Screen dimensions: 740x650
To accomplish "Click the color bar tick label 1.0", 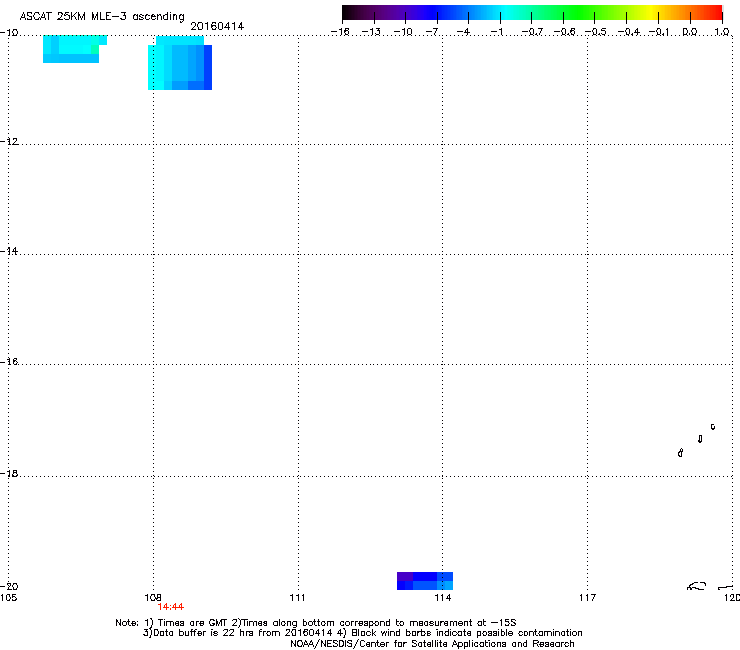I will pos(722,32).
